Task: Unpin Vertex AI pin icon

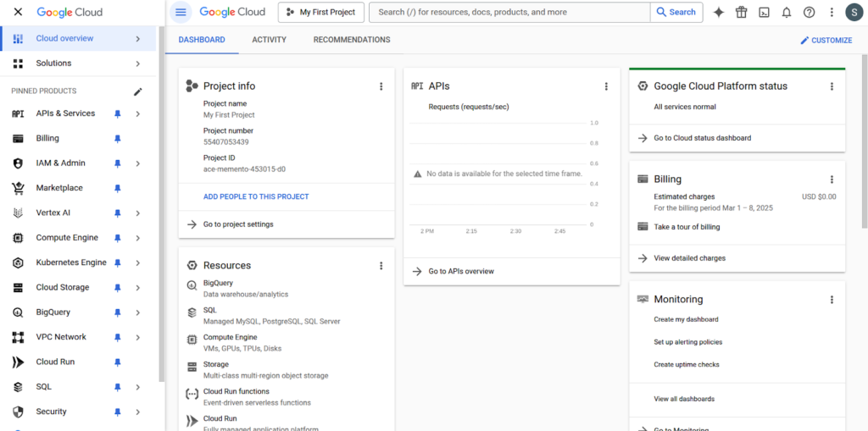Action: click(117, 213)
